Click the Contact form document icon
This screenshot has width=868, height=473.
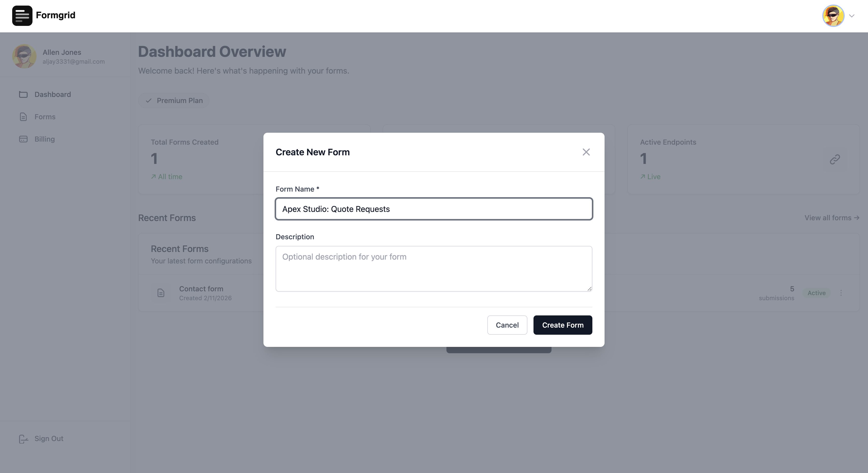click(161, 293)
